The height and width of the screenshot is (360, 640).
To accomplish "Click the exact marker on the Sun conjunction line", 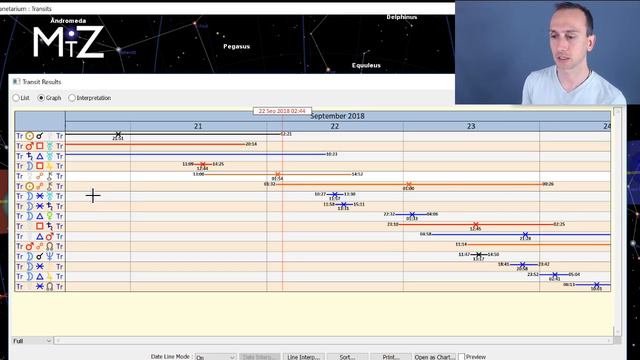I will tap(118, 134).
